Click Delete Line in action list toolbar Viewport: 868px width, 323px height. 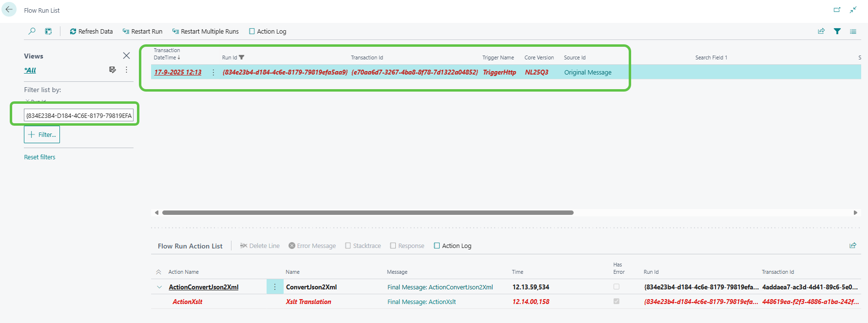(x=260, y=246)
